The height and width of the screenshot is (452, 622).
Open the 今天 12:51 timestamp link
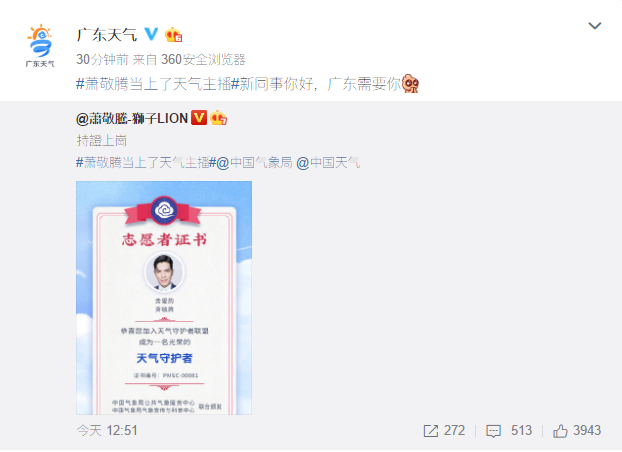(107, 431)
